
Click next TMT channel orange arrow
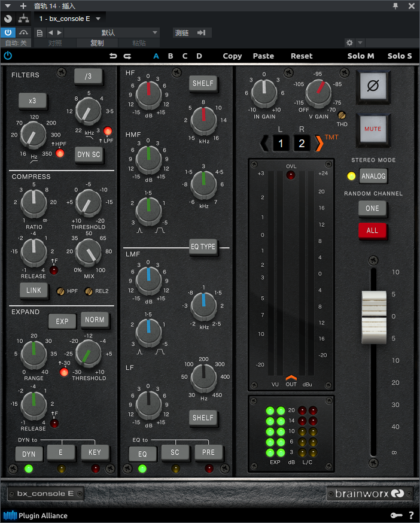(319, 143)
